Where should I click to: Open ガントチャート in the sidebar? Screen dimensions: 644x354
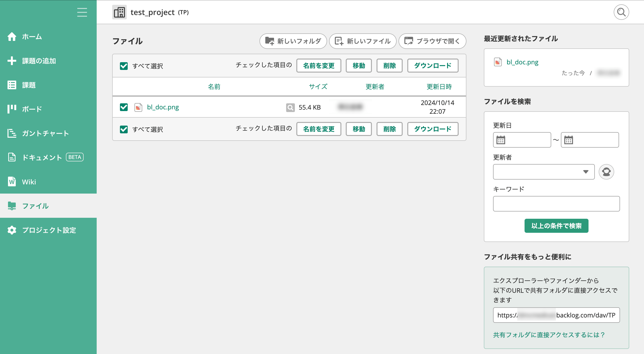[45, 133]
